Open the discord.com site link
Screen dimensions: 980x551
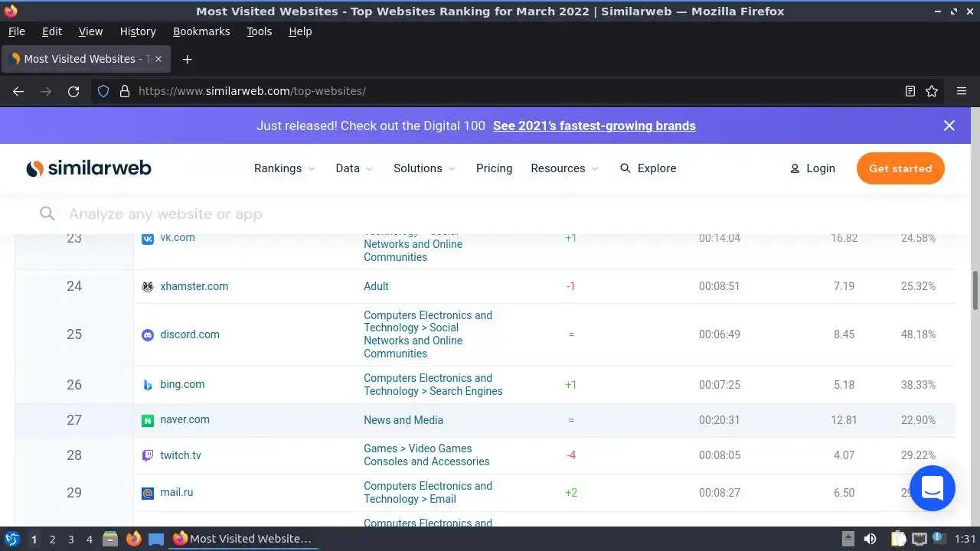(x=190, y=334)
